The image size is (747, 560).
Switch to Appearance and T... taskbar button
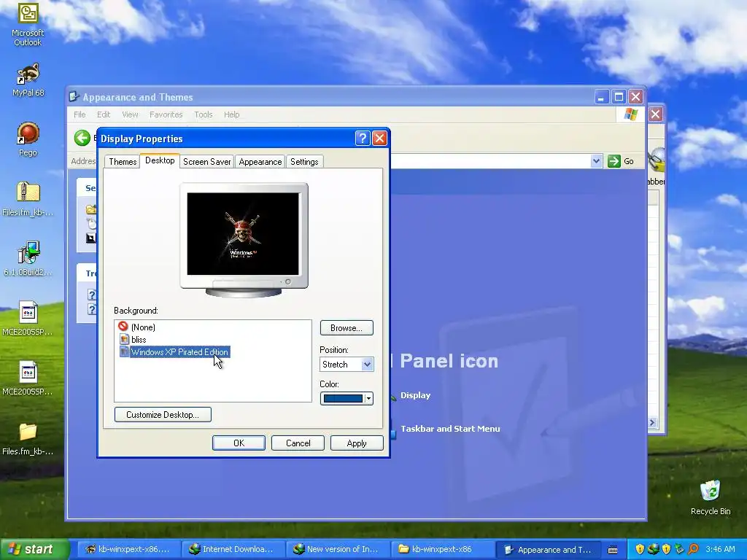[x=548, y=549]
